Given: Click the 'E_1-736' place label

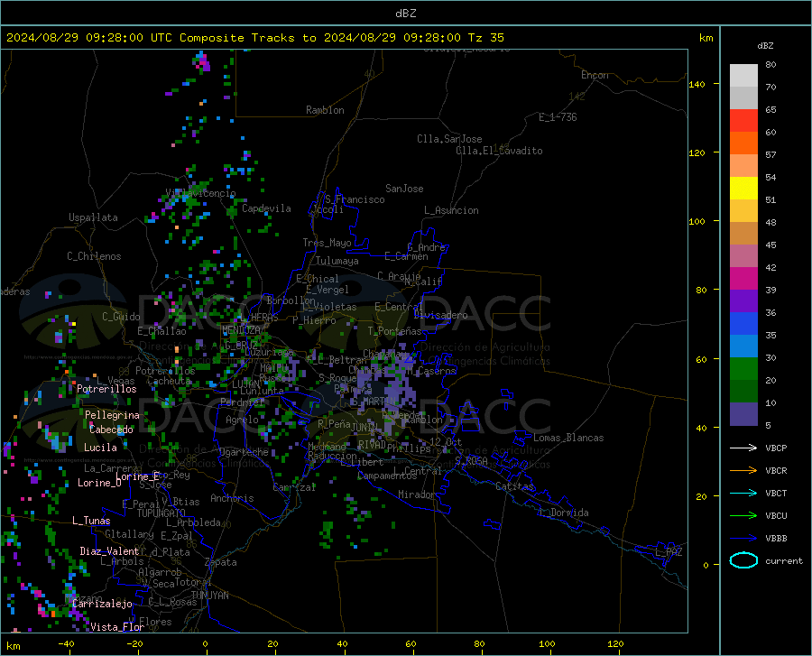Looking at the screenshot, I should [x=558, y=117].
